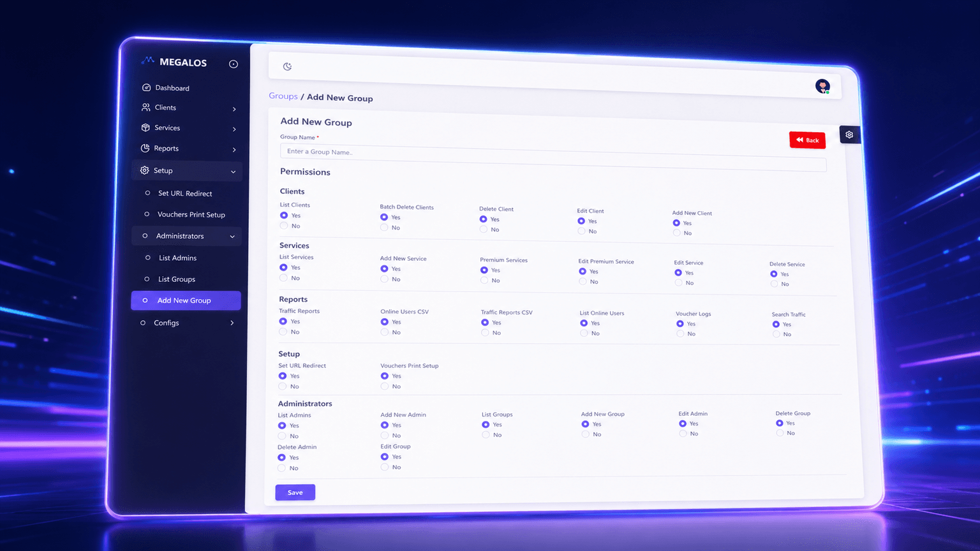
Task: Collapse sidebar using circle icon near logo
Action: point(234,64)
